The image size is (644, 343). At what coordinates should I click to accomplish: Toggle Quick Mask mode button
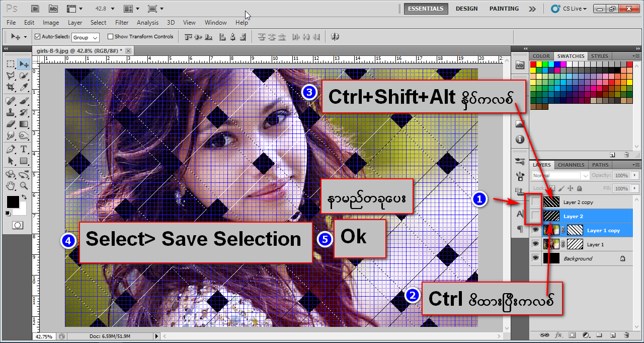17,225
